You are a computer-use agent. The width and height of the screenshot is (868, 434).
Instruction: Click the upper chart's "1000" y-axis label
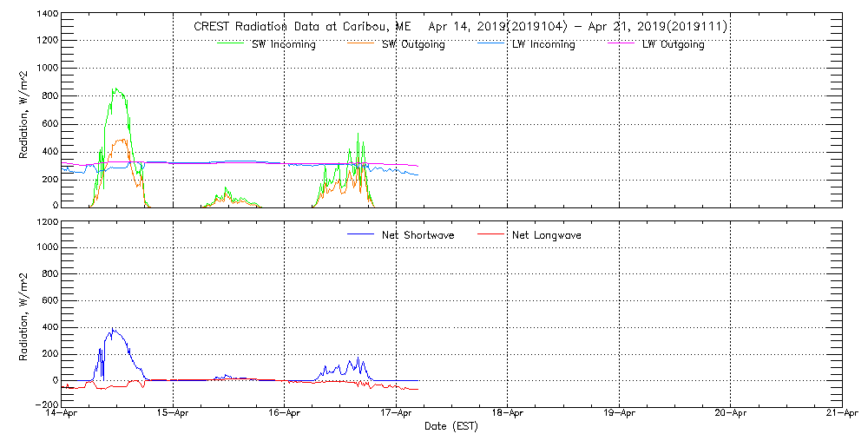point(46,68)
